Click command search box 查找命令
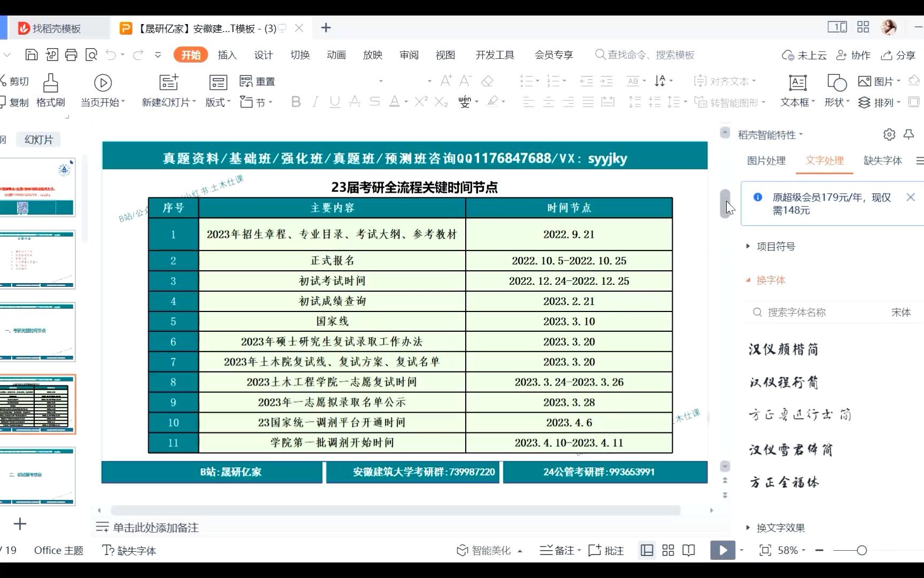The image size is (924, 578). click(645, 55)
